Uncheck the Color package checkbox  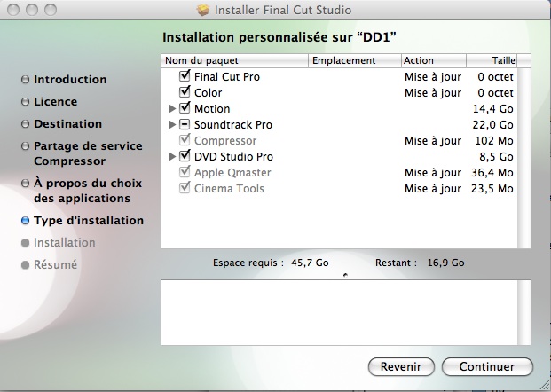click(185, 91)
